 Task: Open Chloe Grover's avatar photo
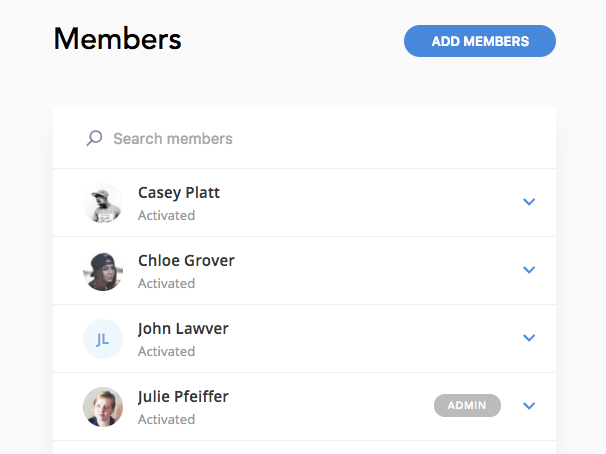click(103, 271)
